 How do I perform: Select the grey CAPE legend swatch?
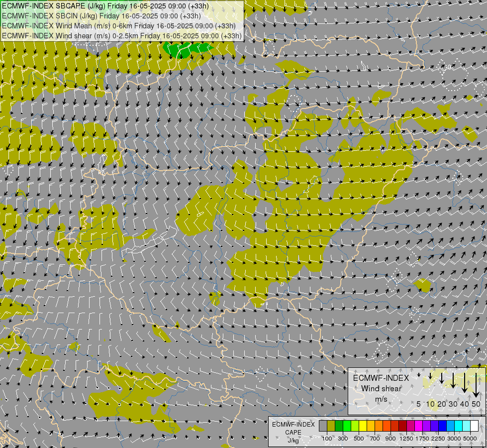(x=323, y=426)
